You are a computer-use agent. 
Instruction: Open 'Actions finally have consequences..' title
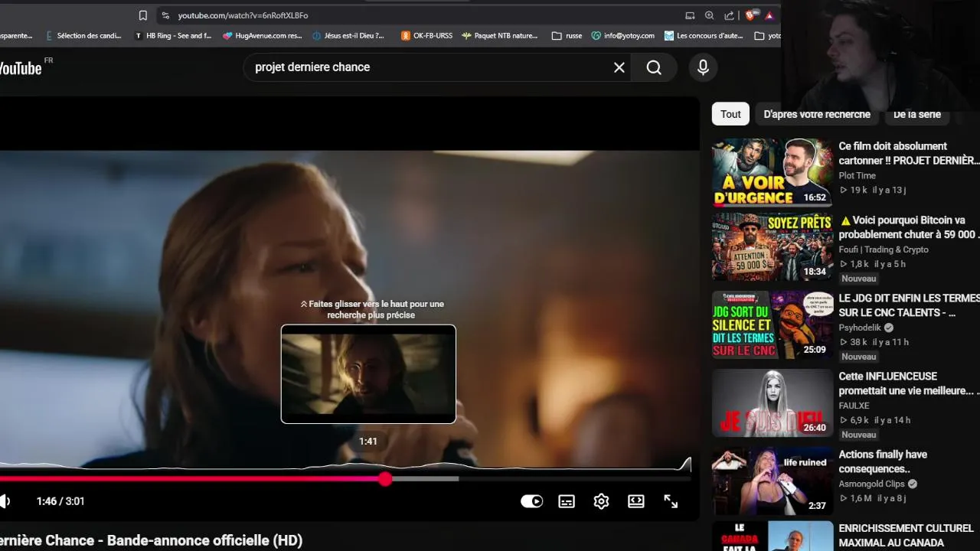(x=883, y=461)
